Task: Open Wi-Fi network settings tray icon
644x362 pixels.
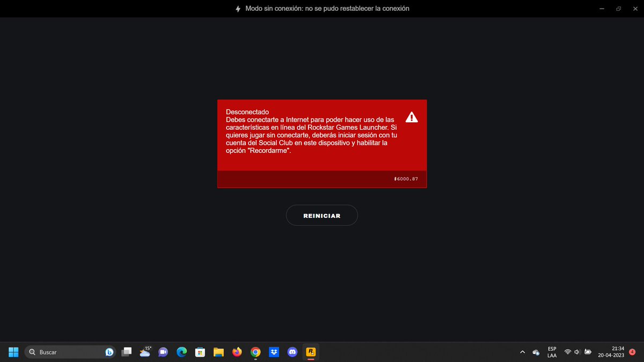Action: point(568,352)
